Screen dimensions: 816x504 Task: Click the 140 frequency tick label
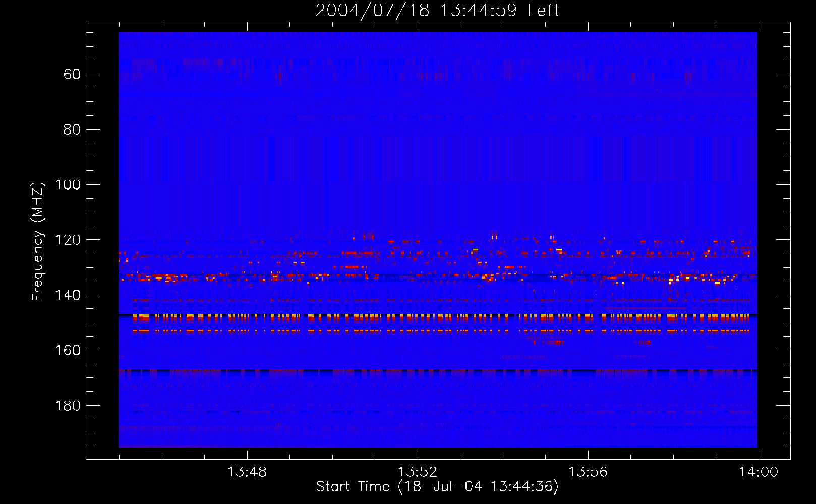pyautogui.click(x=68, y=295)
